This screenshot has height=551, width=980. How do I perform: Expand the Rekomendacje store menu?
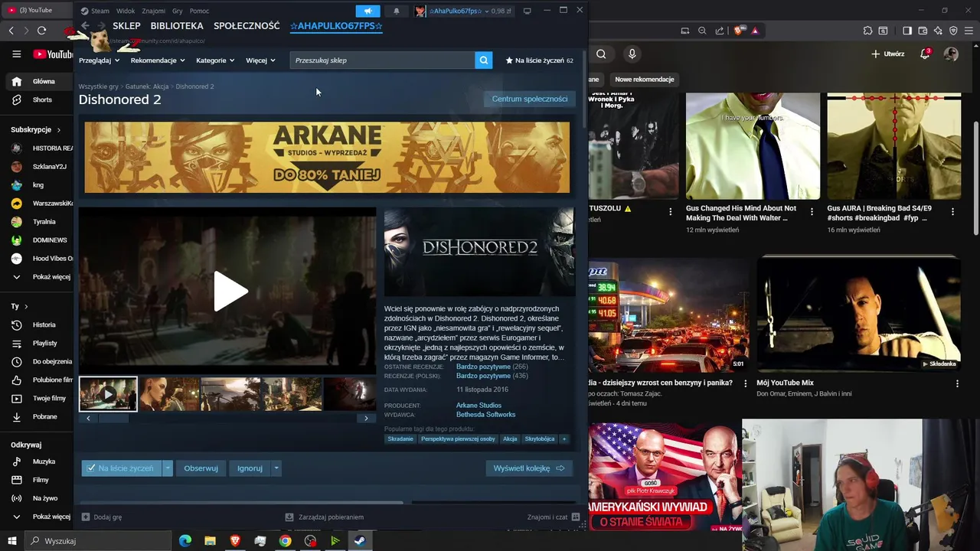click(x=158, y=60)
